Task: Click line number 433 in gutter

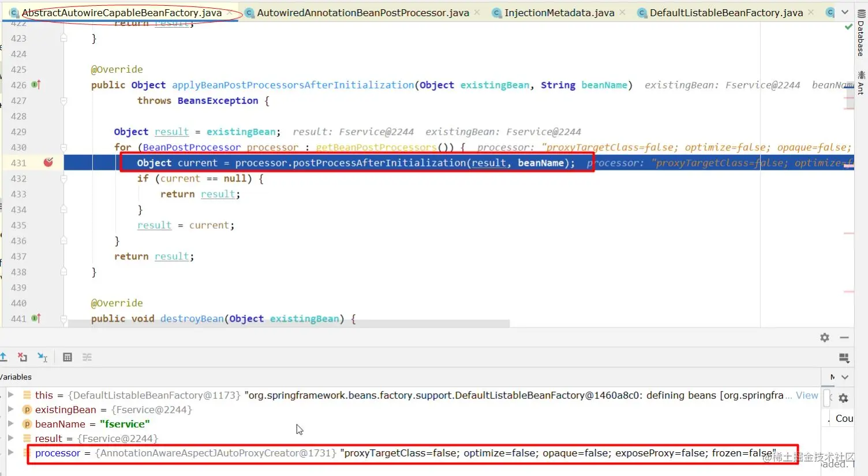Action: click(x=18, y=194)
